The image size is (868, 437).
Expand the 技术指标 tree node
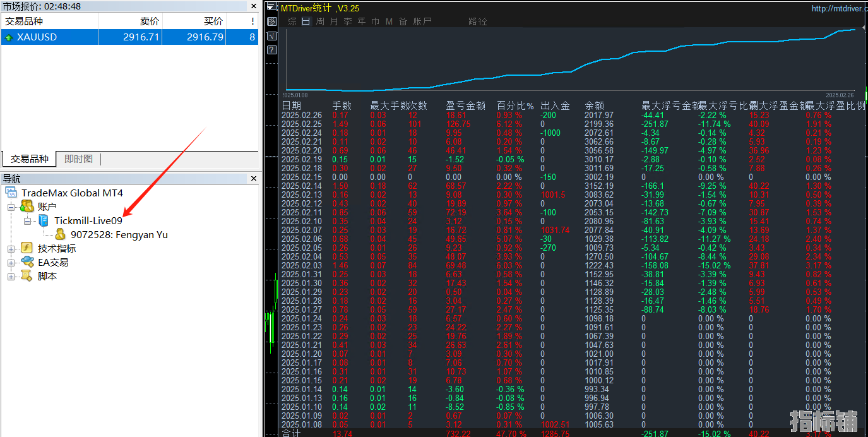point(11,249)
